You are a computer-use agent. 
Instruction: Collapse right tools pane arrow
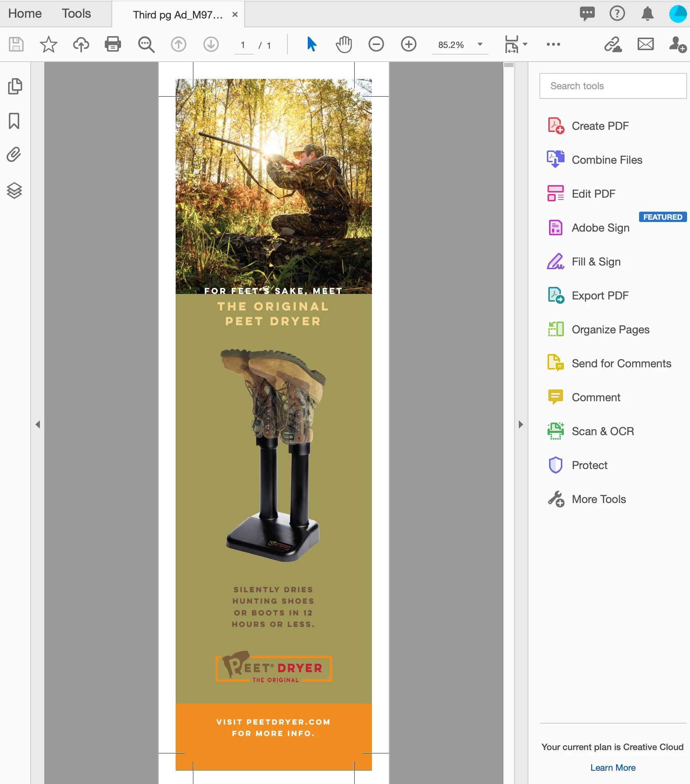(521, 424)
